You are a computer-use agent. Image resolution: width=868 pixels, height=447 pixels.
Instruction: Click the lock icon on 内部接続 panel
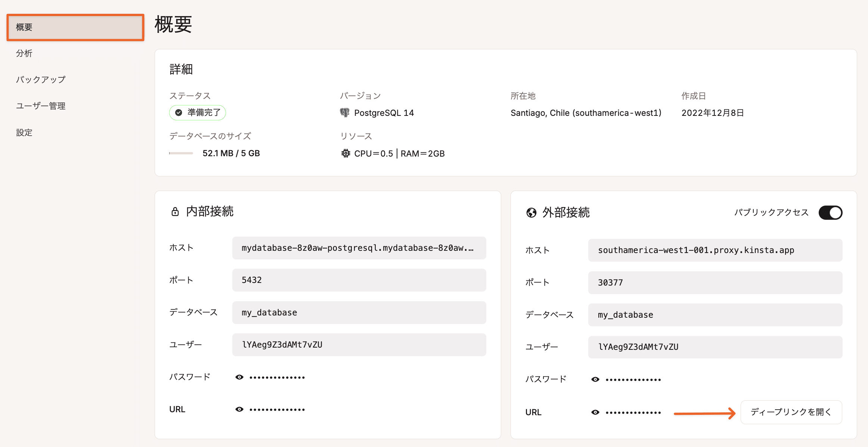click(175, 211)
